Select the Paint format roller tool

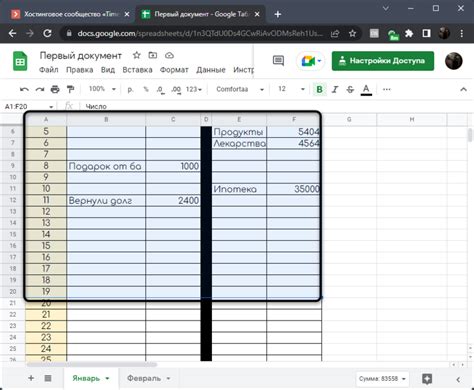click(x=70, y=89)
